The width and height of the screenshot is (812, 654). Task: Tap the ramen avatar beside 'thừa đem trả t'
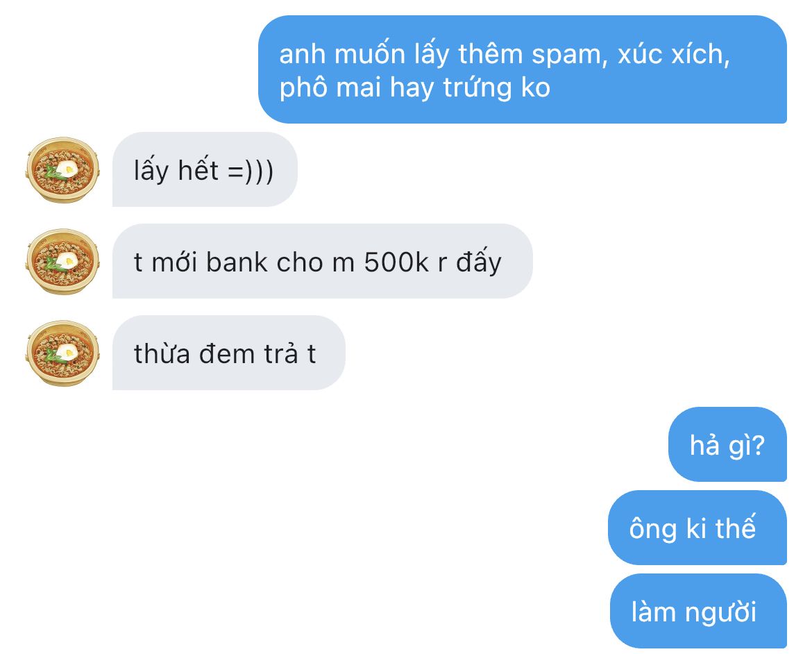(x=62, y=353)
